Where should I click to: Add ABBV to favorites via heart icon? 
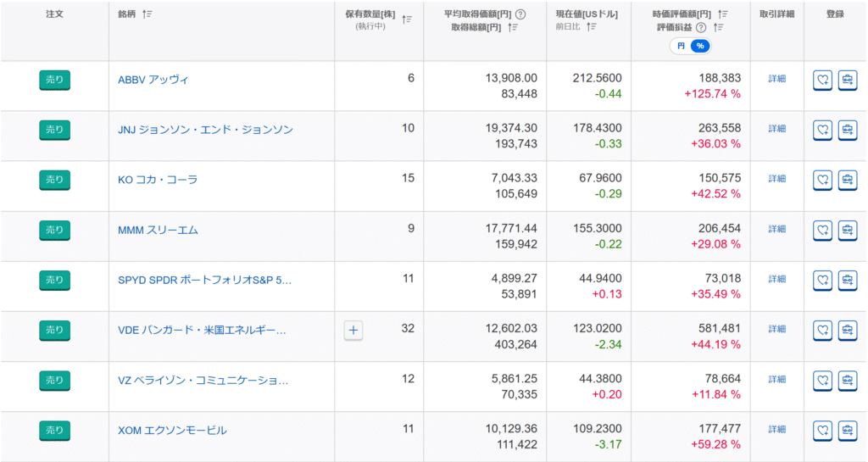pyautogui.click(x=822, y=81)
